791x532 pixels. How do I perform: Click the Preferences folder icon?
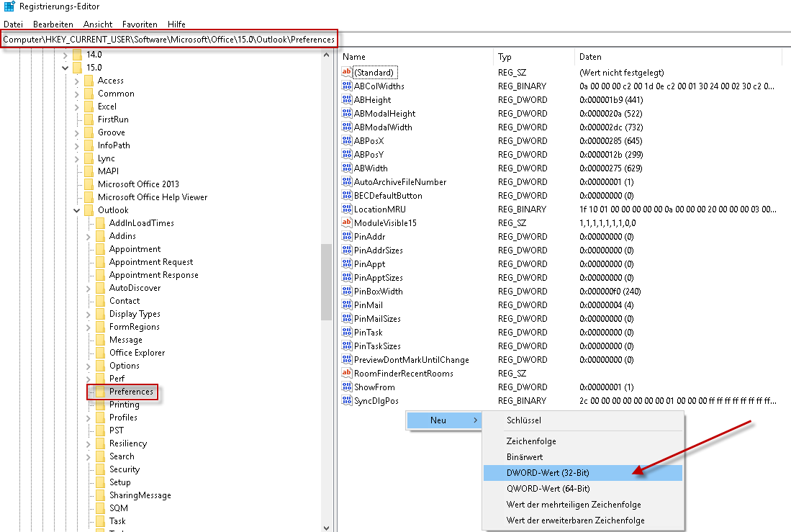coord(100,392)
